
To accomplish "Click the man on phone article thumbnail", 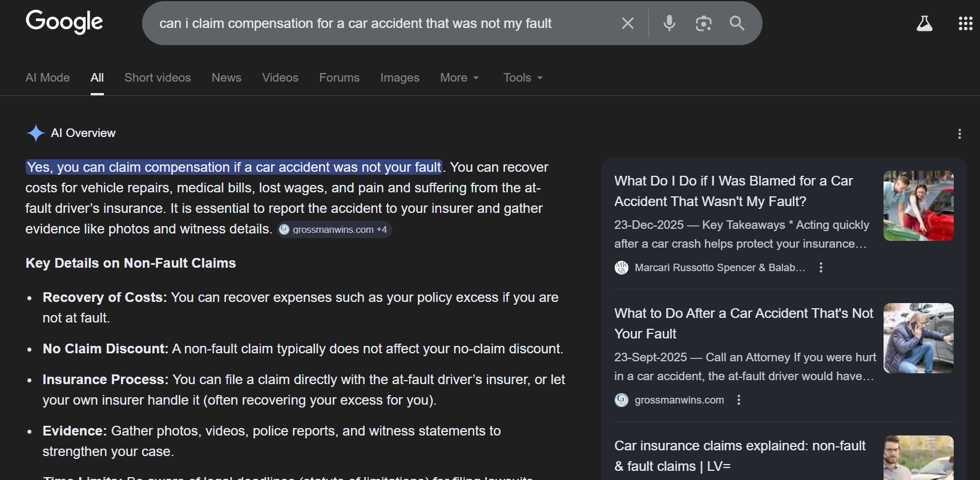I will [918, 338].
